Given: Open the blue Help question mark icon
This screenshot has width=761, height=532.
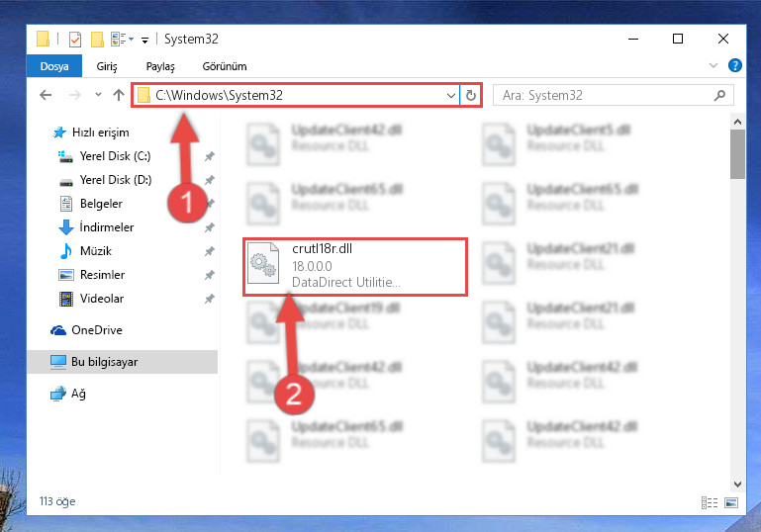Looking at the screenshot, I should (735, 65).
